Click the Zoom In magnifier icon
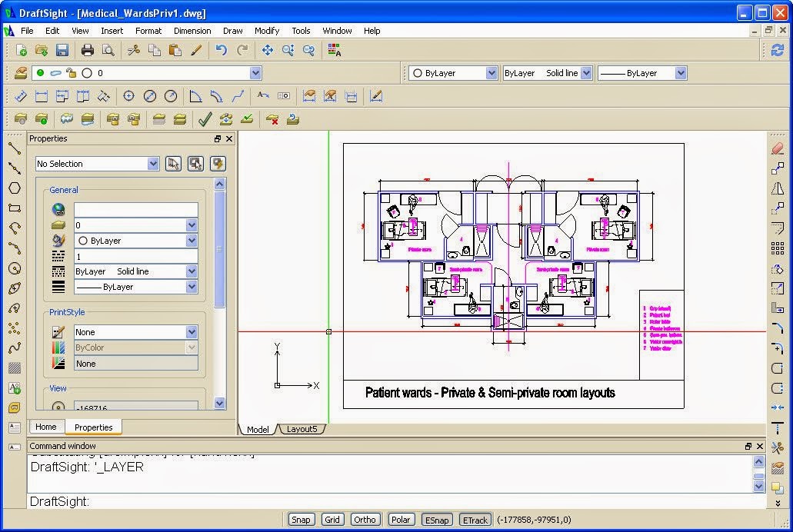793x532 pixels. click(288, 50)
